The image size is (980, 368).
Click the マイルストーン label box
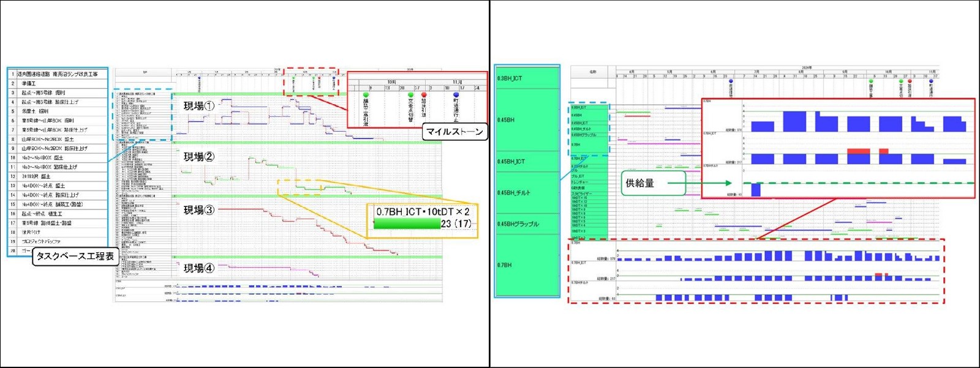pos(454,132)
